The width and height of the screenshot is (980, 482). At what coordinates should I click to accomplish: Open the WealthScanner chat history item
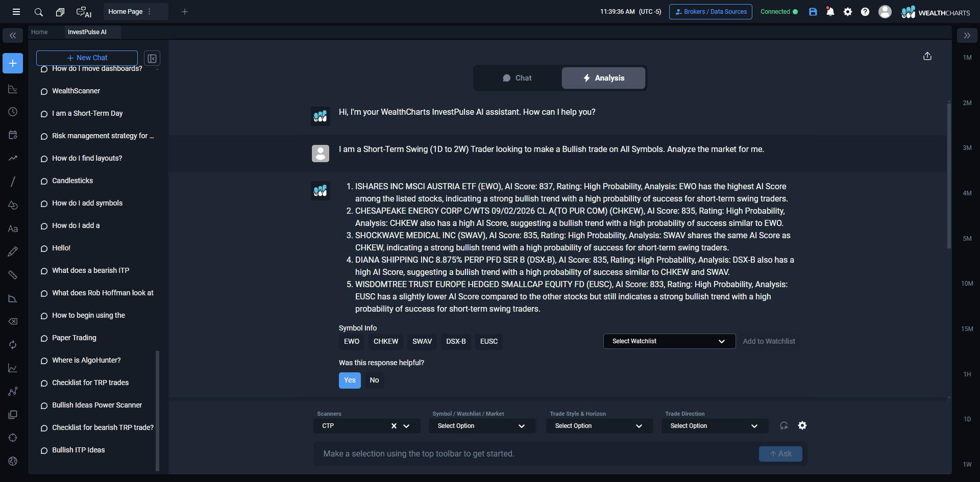coord(76,91)
